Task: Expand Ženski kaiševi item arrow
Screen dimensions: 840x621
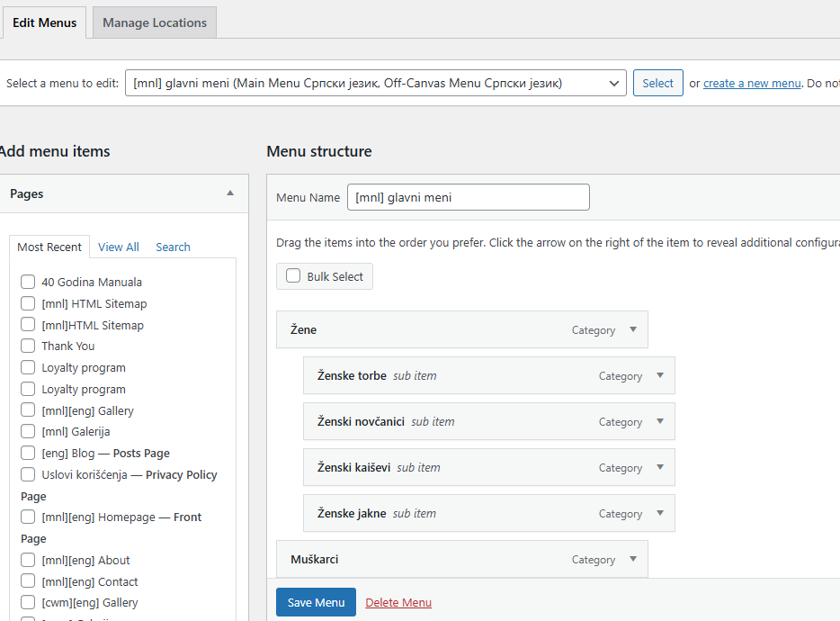Action: (660, 468)
